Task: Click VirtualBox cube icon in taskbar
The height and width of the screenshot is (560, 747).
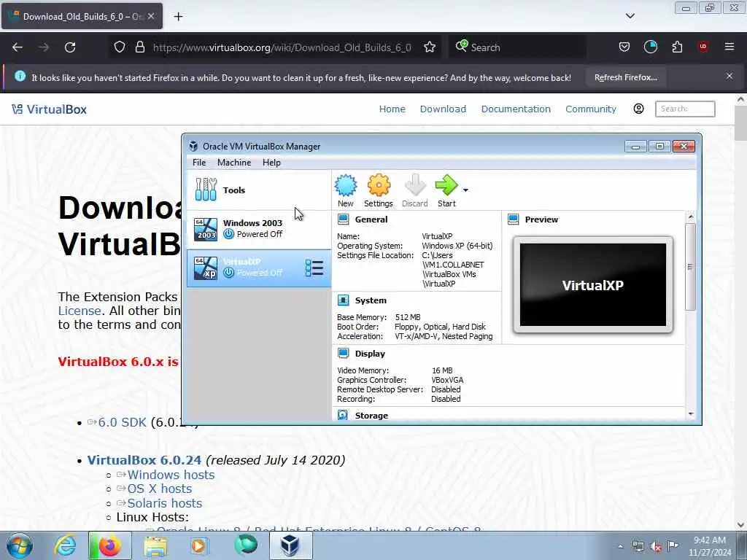Action: 290,545
